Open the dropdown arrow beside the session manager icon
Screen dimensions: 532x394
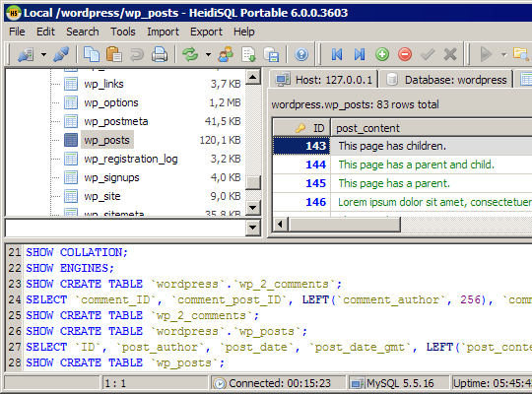[43, 54]
